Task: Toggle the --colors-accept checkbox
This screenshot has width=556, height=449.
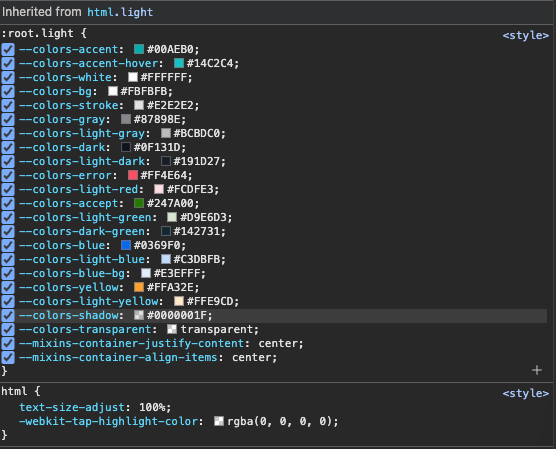Action: click(8, 204)
